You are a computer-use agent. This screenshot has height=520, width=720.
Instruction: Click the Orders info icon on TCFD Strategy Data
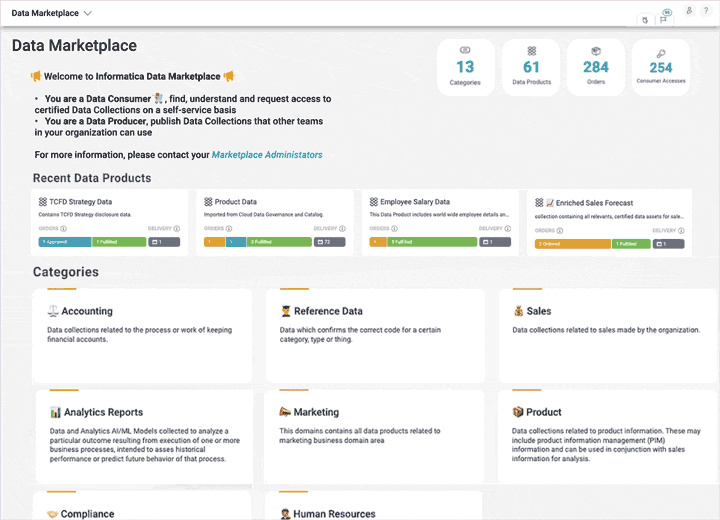click(x=64, y=229)
